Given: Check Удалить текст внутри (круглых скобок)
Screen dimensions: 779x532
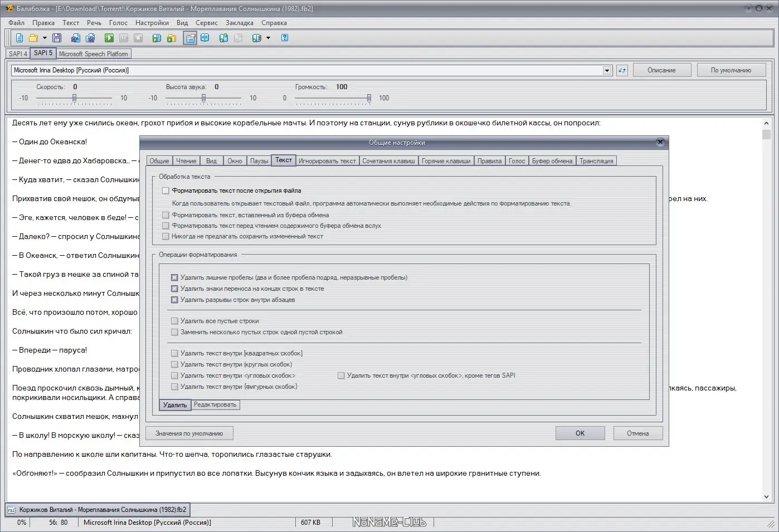Looking at the screenshot, I should (174, 364).
